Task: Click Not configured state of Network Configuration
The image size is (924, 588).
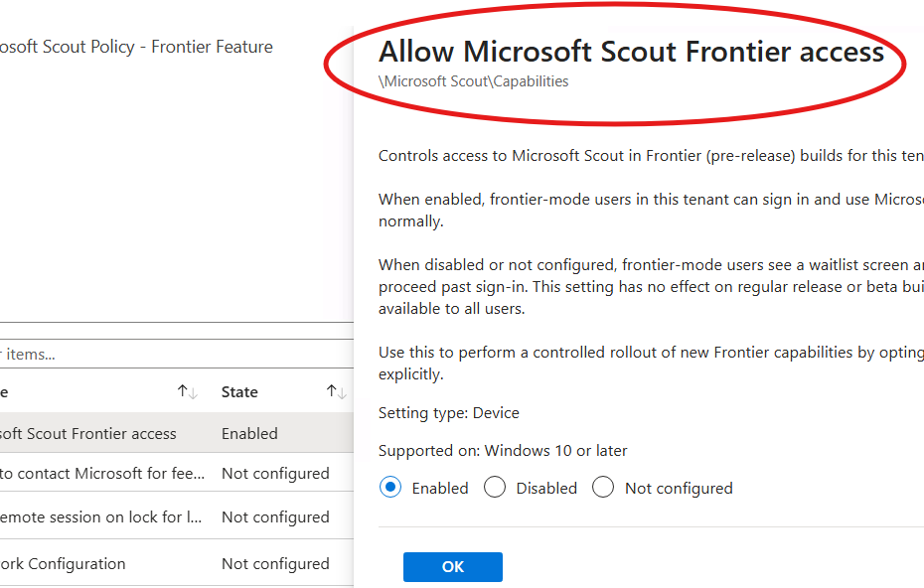Action: 275,564
